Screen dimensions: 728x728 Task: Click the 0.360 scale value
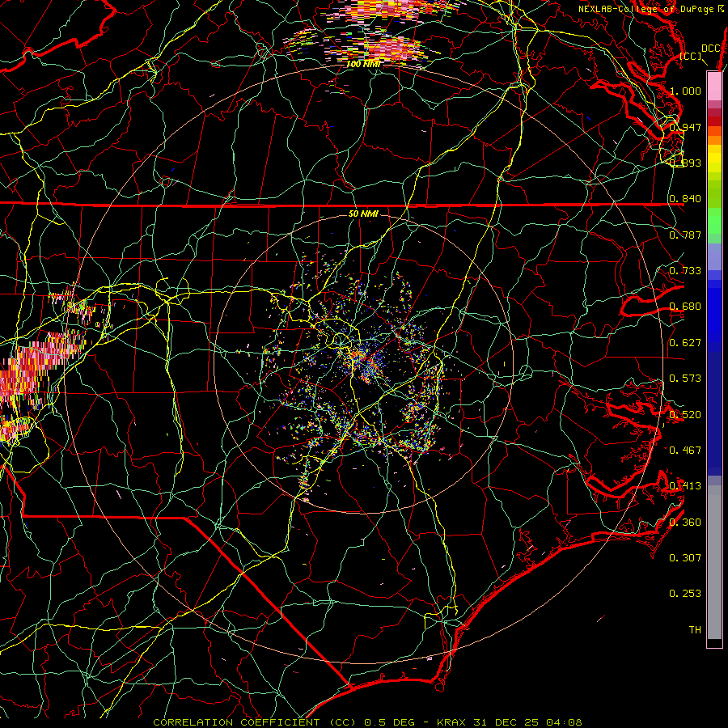pos(685,522)
